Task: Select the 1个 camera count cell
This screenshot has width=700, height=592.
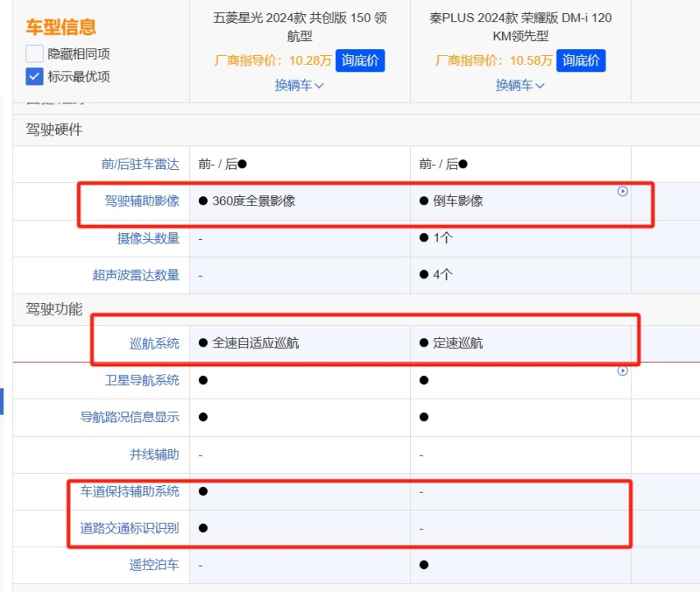Action: pos(521,238)
